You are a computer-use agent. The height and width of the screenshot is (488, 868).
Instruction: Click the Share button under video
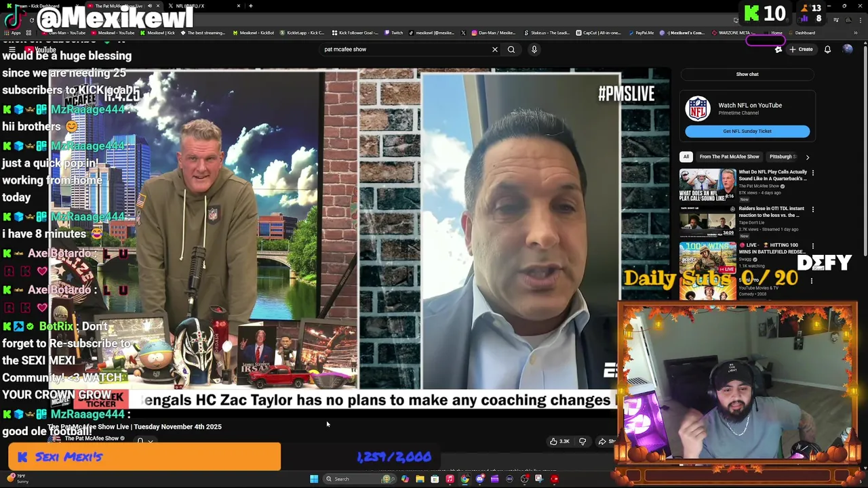[606, 441]
